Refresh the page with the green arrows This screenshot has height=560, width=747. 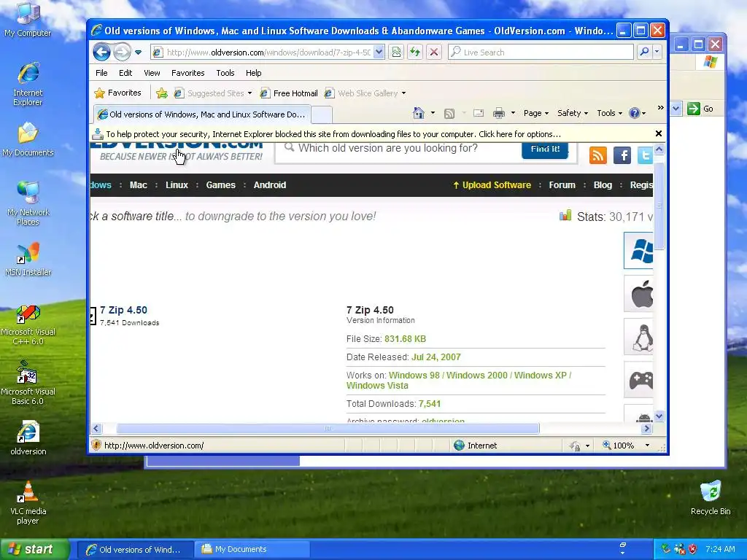click(415, 52)
